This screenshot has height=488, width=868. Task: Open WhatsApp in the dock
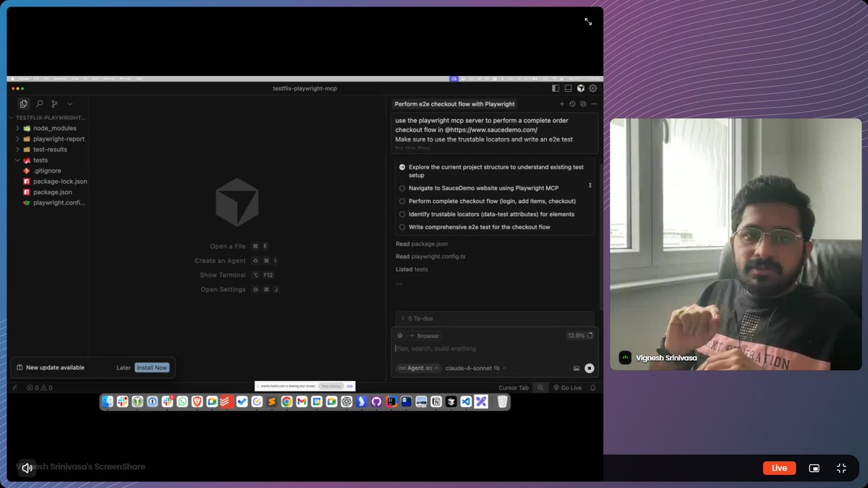182,401
